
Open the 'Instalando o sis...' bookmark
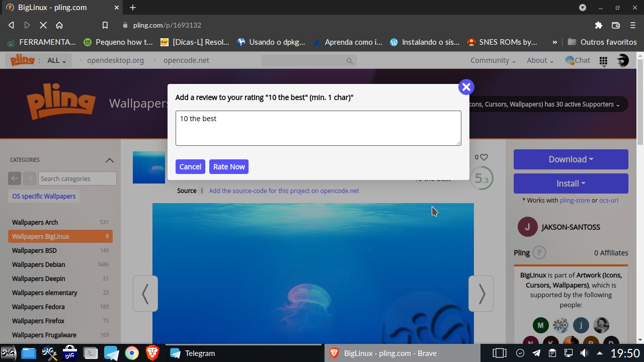point(425,42)
